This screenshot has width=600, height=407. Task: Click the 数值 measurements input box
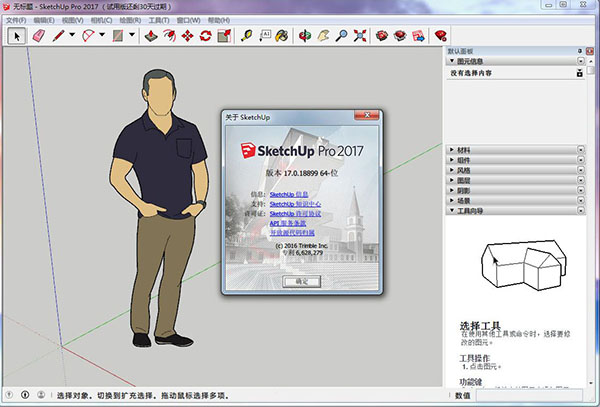pos(529,395)
